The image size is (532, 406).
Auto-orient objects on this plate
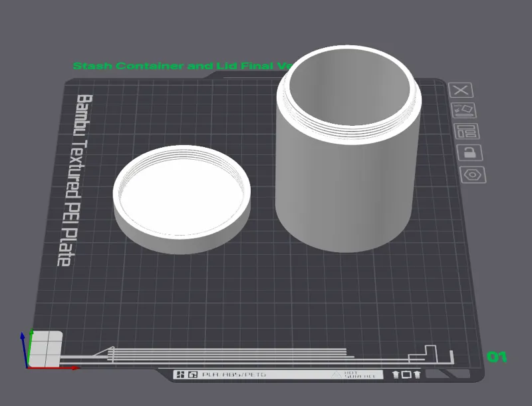tap(464, 110)
